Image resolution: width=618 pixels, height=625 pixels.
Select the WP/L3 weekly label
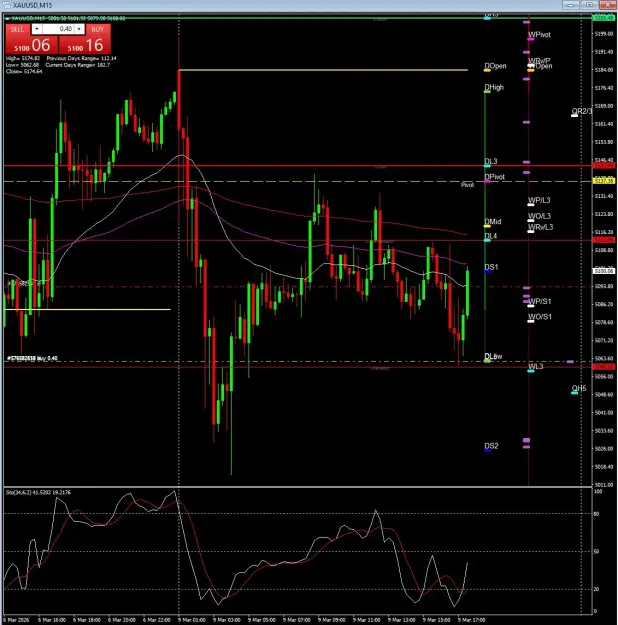click(x=539, y=200)
